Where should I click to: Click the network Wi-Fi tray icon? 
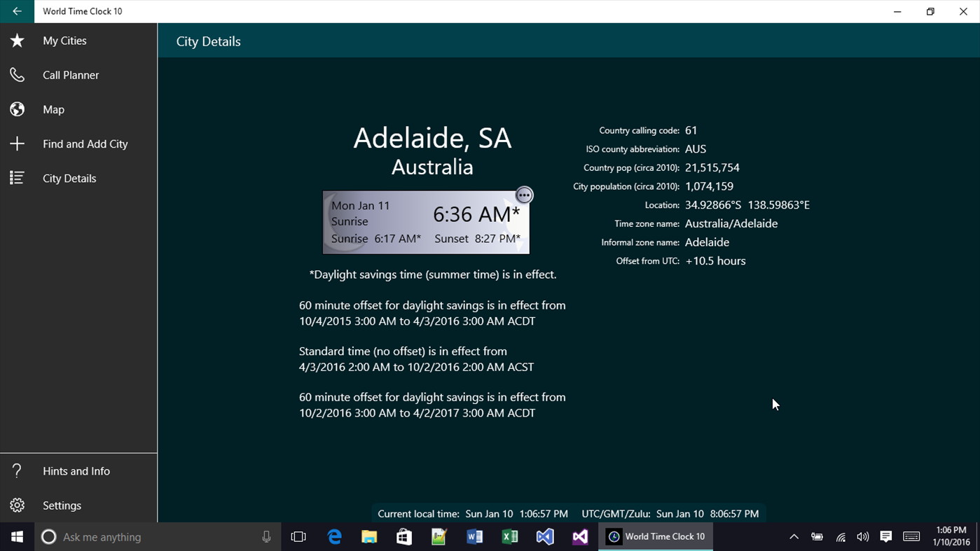841,537
